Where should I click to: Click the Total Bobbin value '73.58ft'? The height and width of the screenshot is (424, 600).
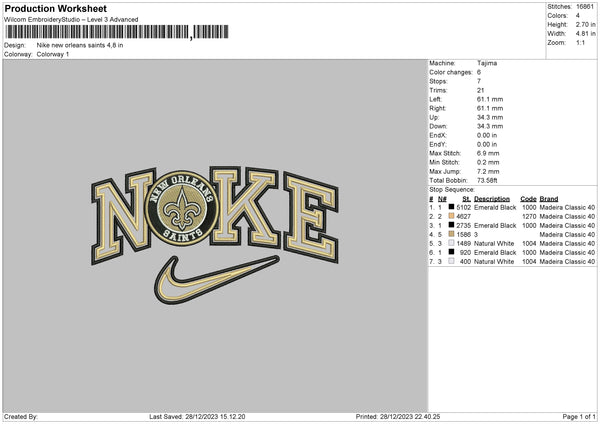coord(487,180)
